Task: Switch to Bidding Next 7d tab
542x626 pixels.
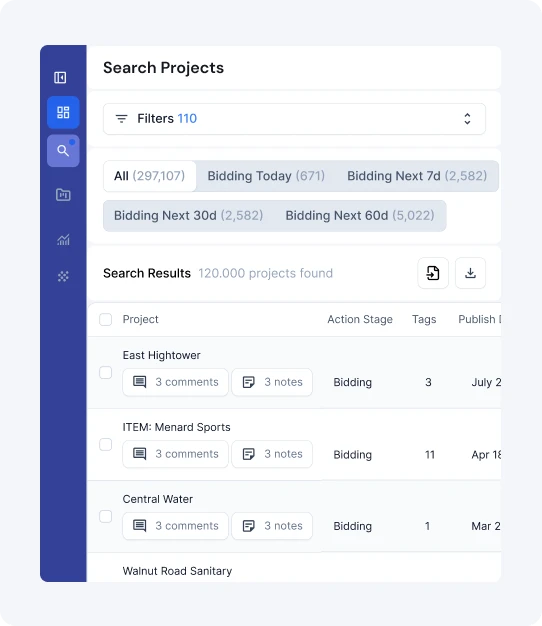Action: tap(417, 176)
